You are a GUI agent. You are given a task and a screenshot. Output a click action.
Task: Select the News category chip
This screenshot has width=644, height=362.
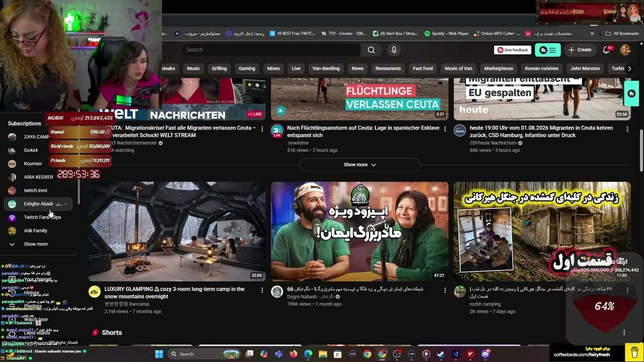(358, 68)
